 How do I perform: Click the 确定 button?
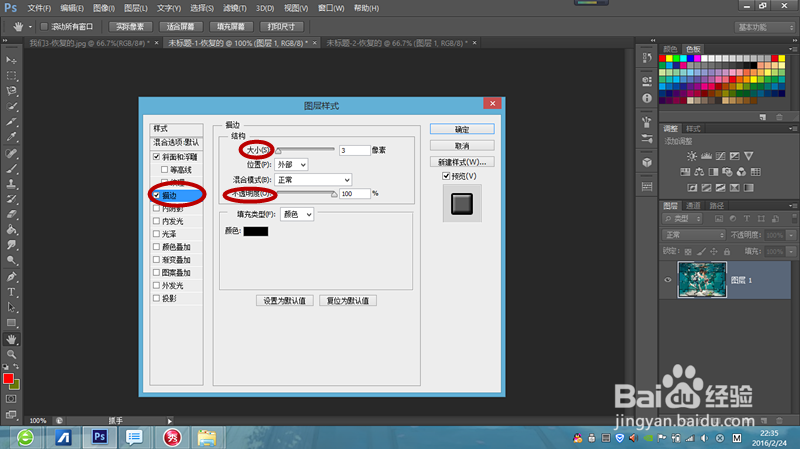(x=462, y=129)
